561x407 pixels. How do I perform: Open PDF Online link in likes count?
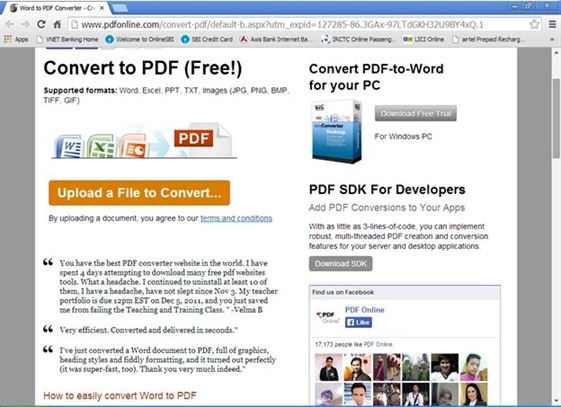pyautogui.click(x=378, y=344)
